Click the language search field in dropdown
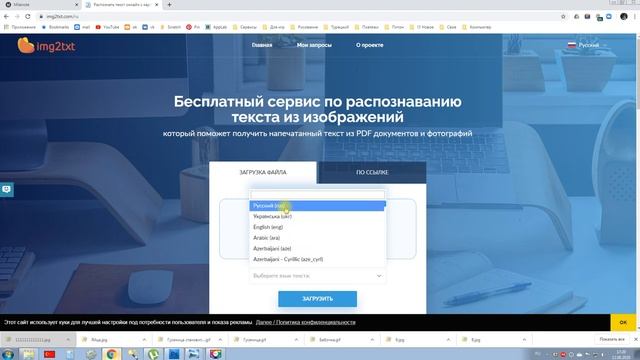The height and width of the screenshot is (360, 640). (318, 195)
